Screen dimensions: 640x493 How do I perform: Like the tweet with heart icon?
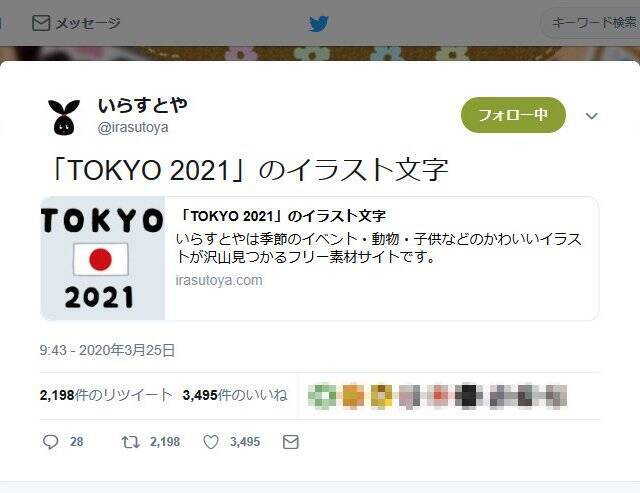point(211,442)
